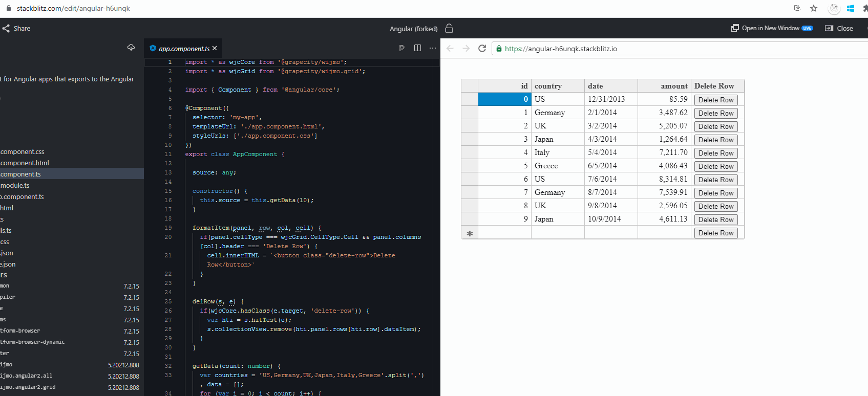This screenshot has width=868, height=396.
Task: Open ls.ts file in sidebar
Action: (72, 231)
